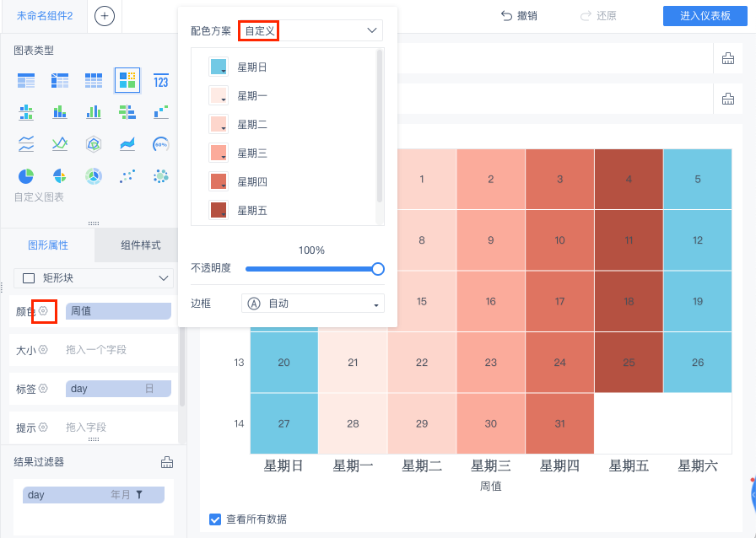Click the 撤销 undo button
756x538 pixels.
[519, 16]
